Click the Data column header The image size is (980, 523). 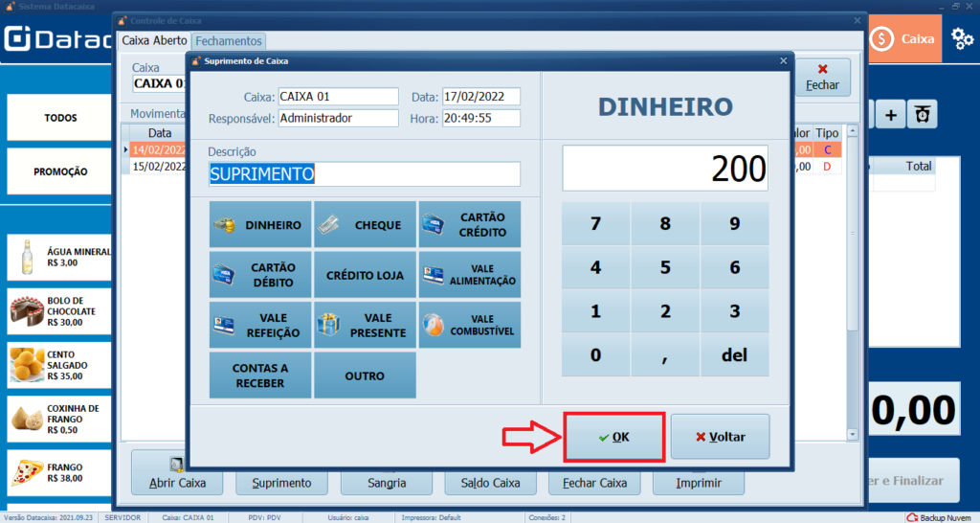click(x=160, y=132)
